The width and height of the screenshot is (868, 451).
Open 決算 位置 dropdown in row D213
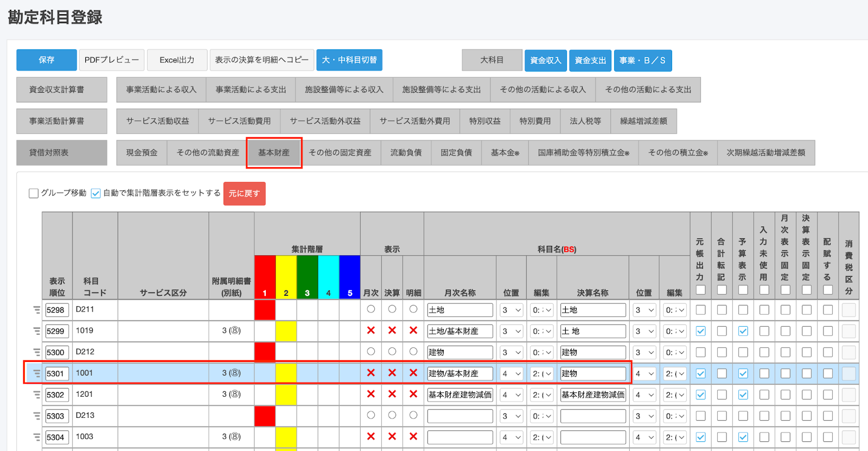[x=644, y=416]
